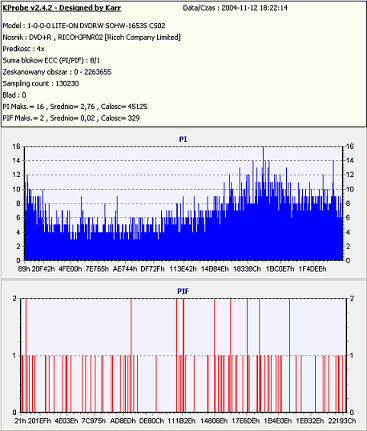Screen dimensions: 367x431
Task: Select the Data/Czas timestamp text
Action: coord(235,8)
